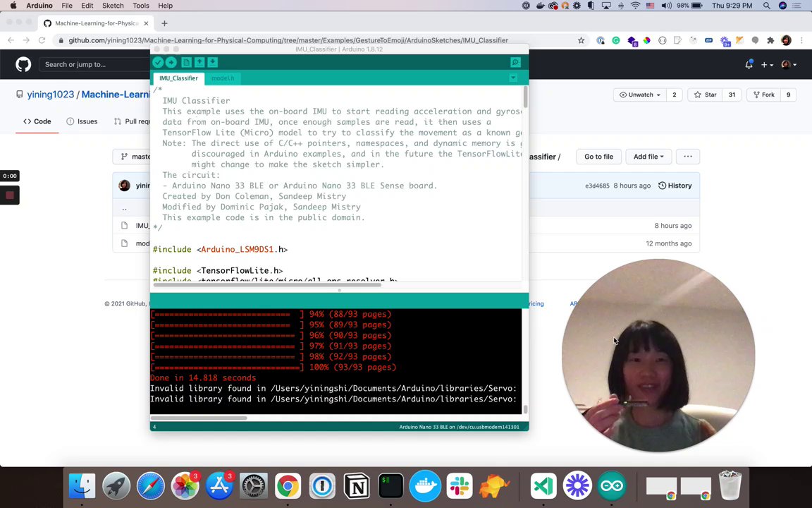Focus the GitHub search field
Image resolution: width=812 pixels, height=508 pixels.
(x=94, y=64)
